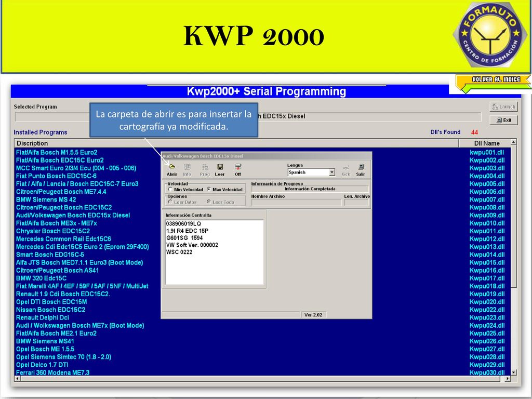Select Fiat Marelli 4AF MultiJet entry
532x399 pixels.
[82, 286]
